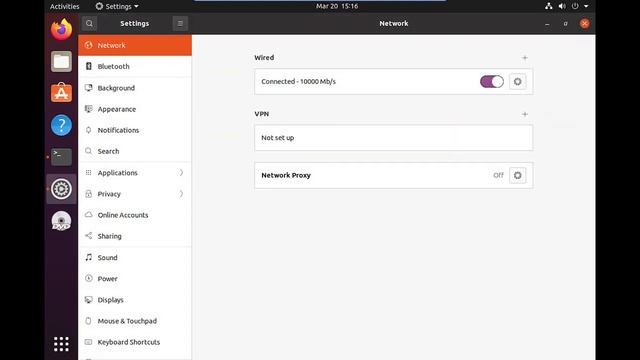Viewport: 640px width, 360px height.
Task: Open Network Proxy gear settings
Action: 518,175
